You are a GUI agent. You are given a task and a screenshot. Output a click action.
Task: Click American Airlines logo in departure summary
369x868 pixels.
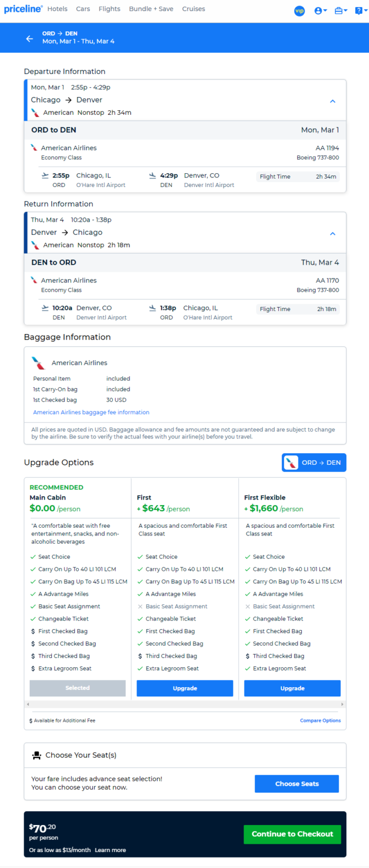35,112
